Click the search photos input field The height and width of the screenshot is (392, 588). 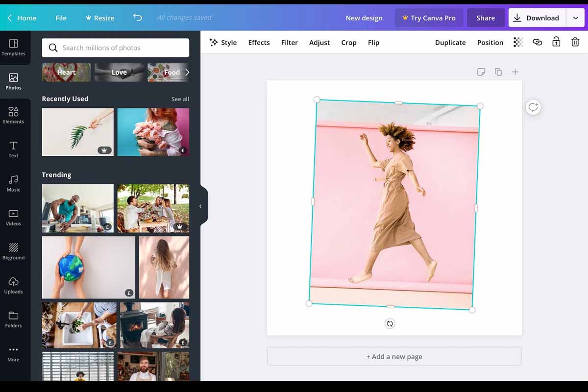click(x=116, y=48)
